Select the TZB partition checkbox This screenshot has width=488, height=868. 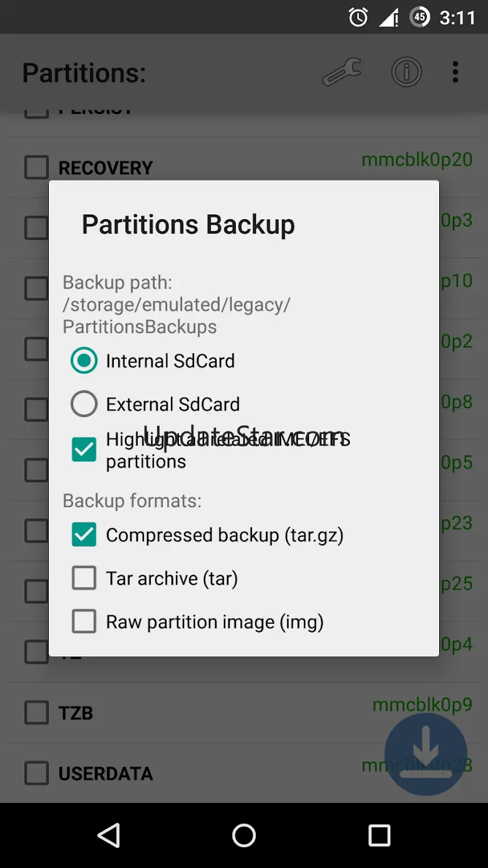click(x=36, y=713)
